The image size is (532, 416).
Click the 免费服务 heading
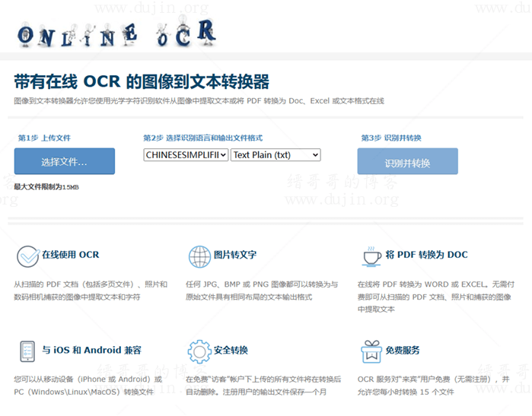[x=403, y=350]
